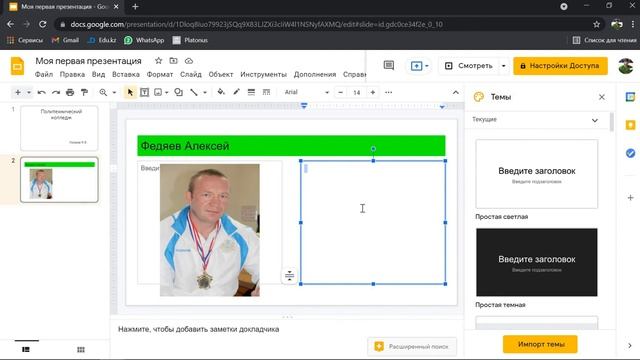
Task: Apply the Простая светлая theme
Action: [x=536, y=174]
